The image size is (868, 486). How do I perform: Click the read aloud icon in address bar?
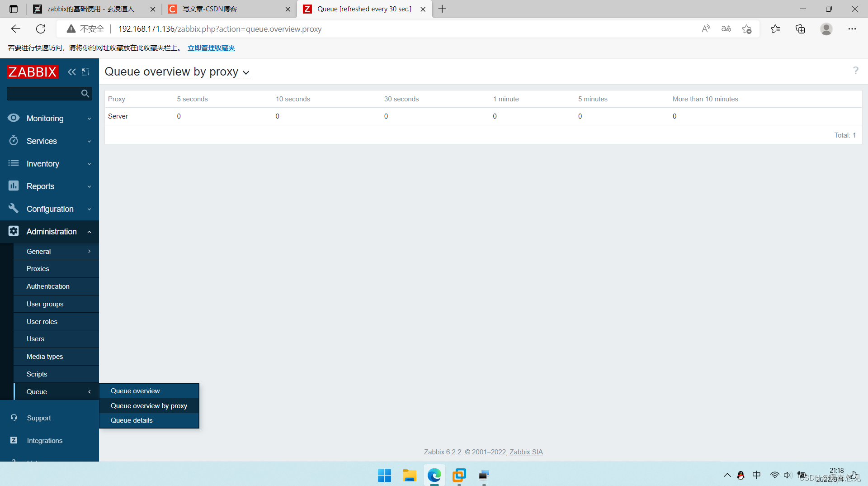(x=706, y=29)
